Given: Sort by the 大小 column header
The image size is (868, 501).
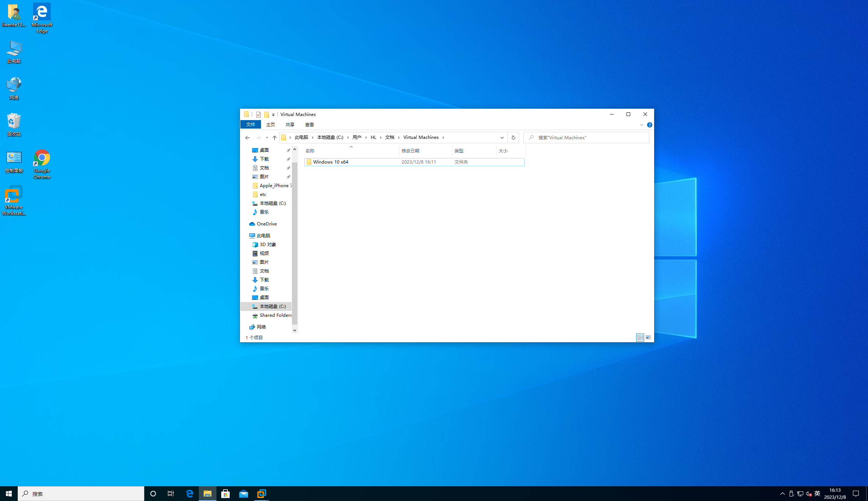Looking at the screenshot, I should (x=511, y=151).
